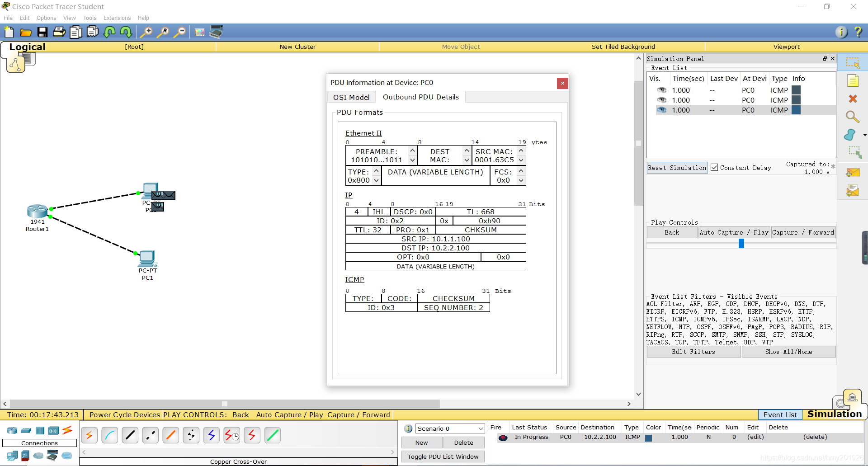Click the play speed slider handle

tap(741, 244)
